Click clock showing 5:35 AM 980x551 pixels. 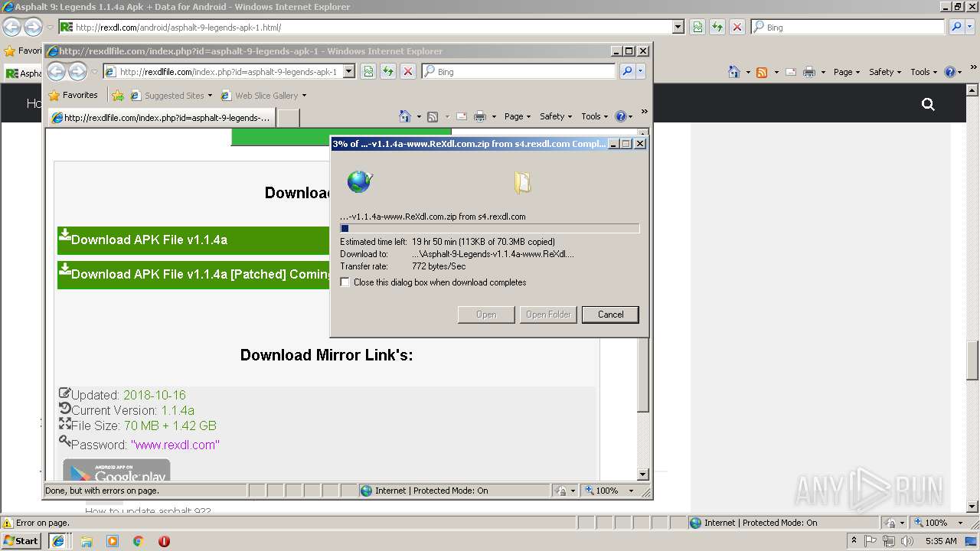point(941,541)
